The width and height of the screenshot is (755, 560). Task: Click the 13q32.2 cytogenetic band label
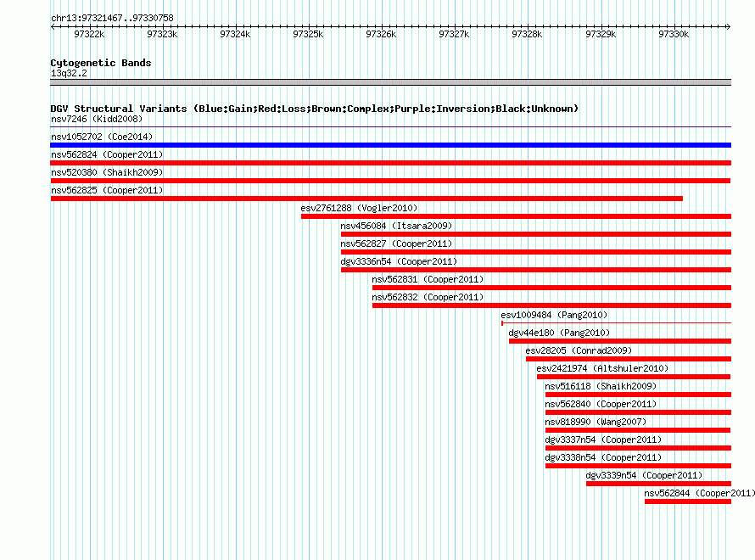(x=69, y=73)
